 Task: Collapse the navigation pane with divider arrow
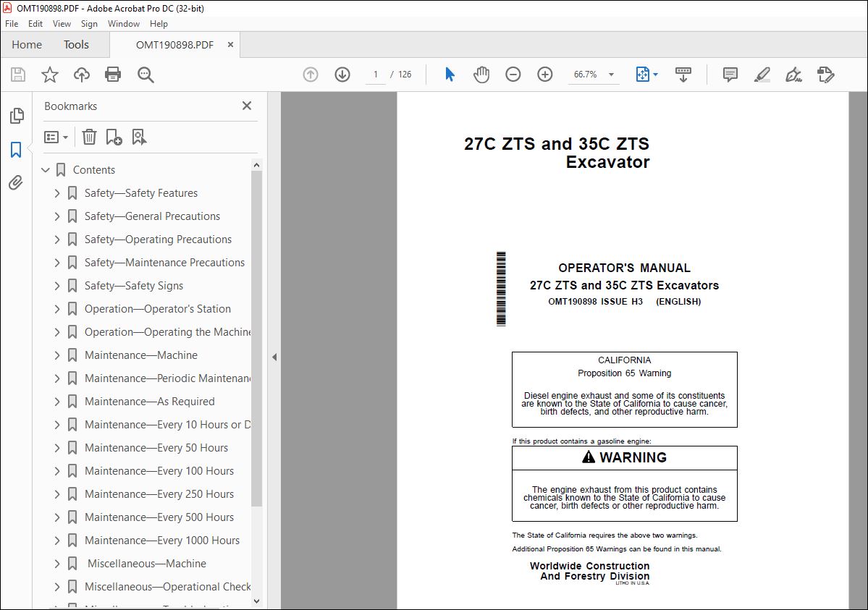point(274,357)
